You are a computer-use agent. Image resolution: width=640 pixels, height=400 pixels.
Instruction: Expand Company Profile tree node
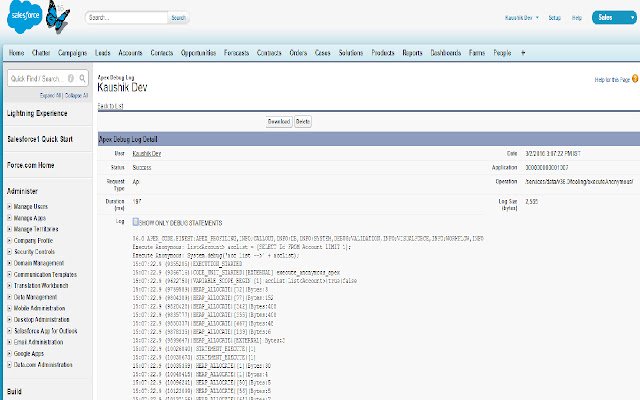(9, 240)
